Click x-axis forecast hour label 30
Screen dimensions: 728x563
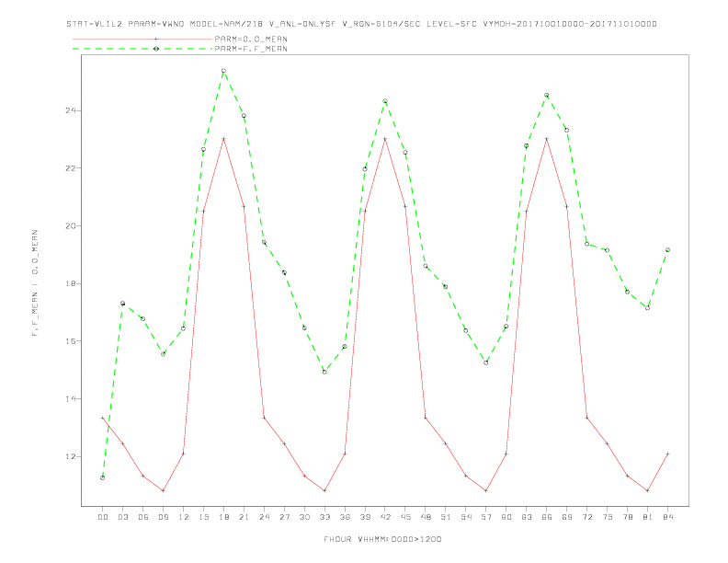(304, 517)
